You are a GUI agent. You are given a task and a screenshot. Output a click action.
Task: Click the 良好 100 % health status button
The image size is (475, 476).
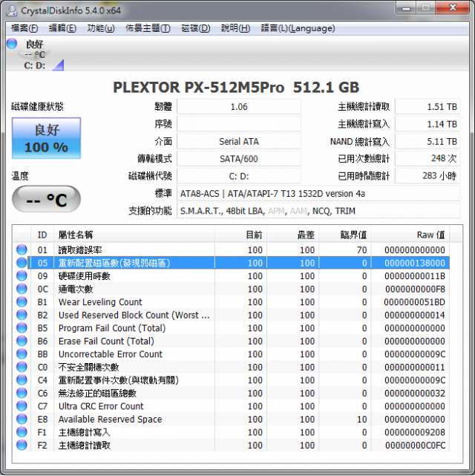[47, 138]
